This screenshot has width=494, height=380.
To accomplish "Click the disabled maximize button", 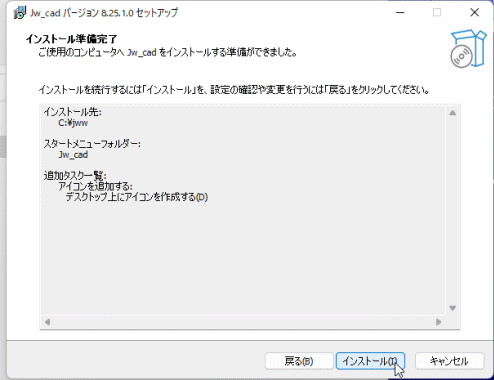I will click(437, 13).
